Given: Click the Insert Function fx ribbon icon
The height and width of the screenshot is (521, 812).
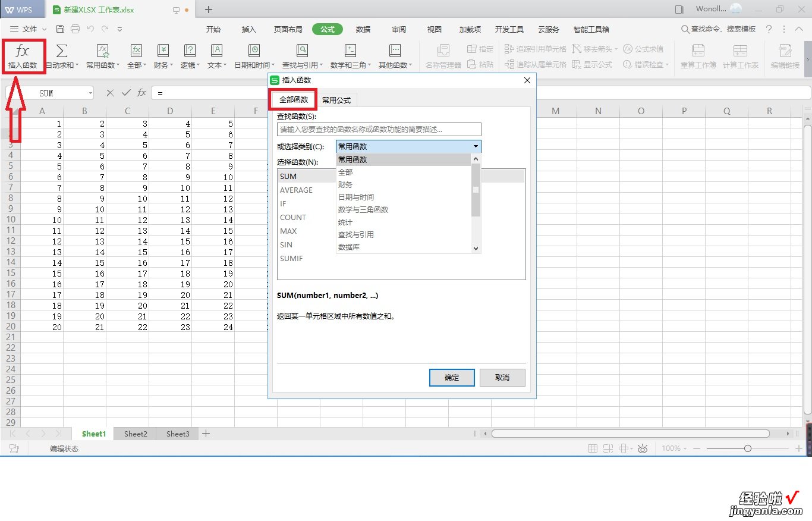Looking at the screenshot, I should coord(23,51).
